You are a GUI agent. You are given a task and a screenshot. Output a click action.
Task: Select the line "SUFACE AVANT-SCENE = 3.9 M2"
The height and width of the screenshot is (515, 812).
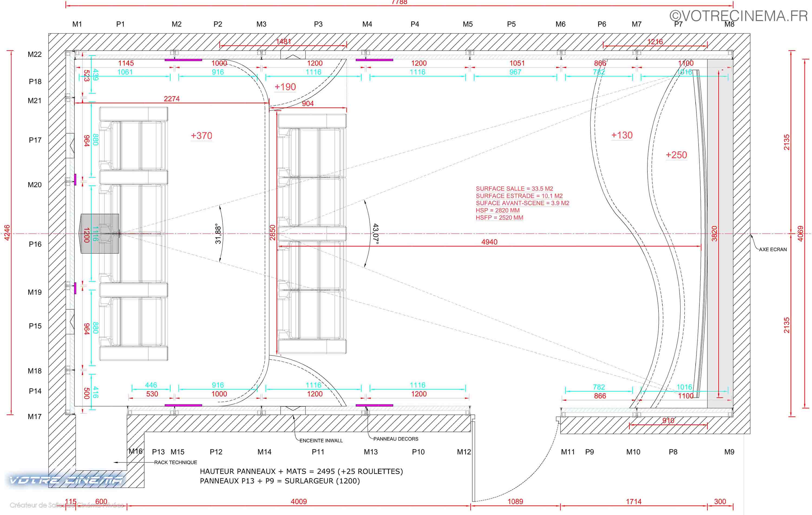(x=522, y=203)
